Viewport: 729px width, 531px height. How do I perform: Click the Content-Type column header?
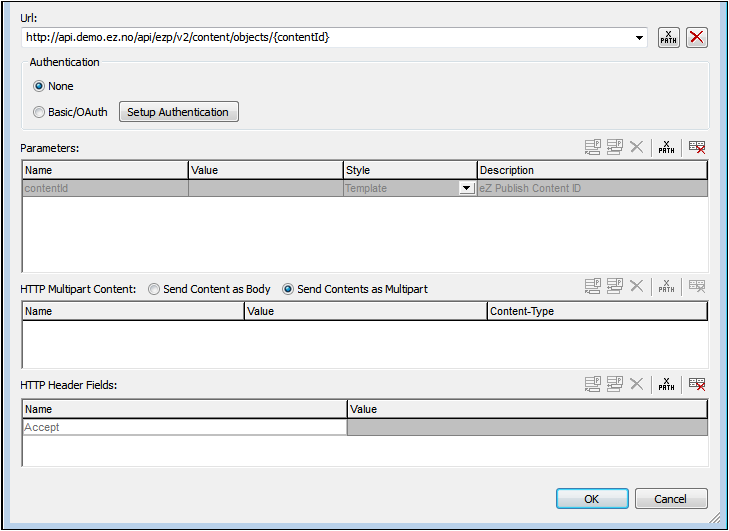click(x=597, y=311)
